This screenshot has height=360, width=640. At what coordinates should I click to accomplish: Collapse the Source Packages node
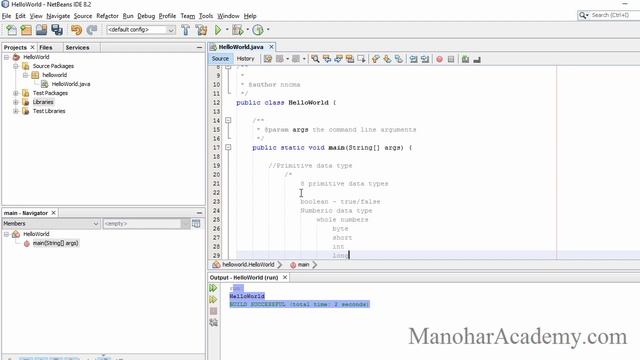16,66
